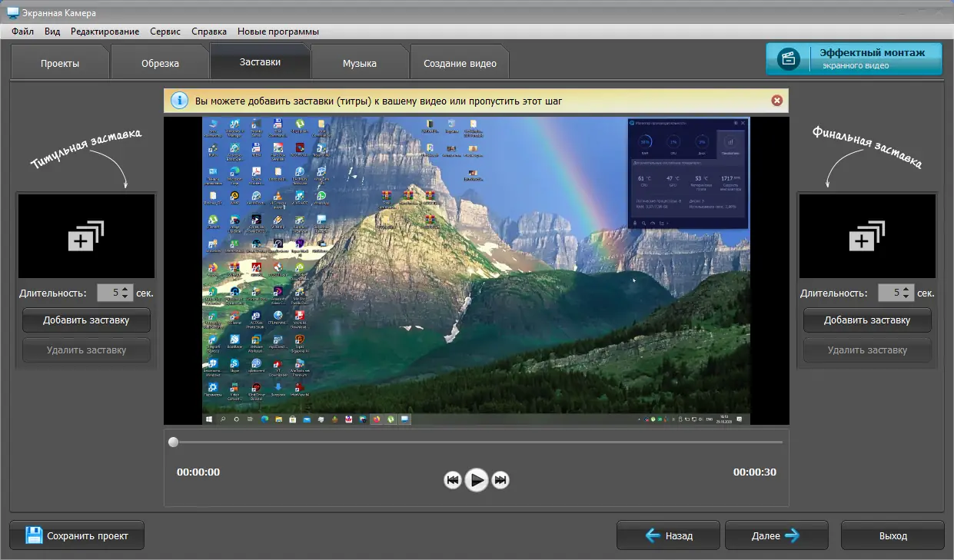
Task: Skip forward with the next button
Action: (x=500, y=480)
